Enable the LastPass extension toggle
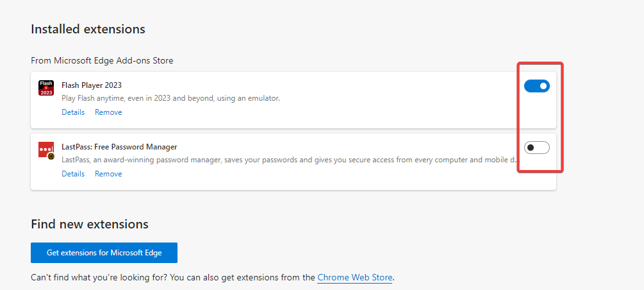644x290 pixels. click(x=537, y=148)
